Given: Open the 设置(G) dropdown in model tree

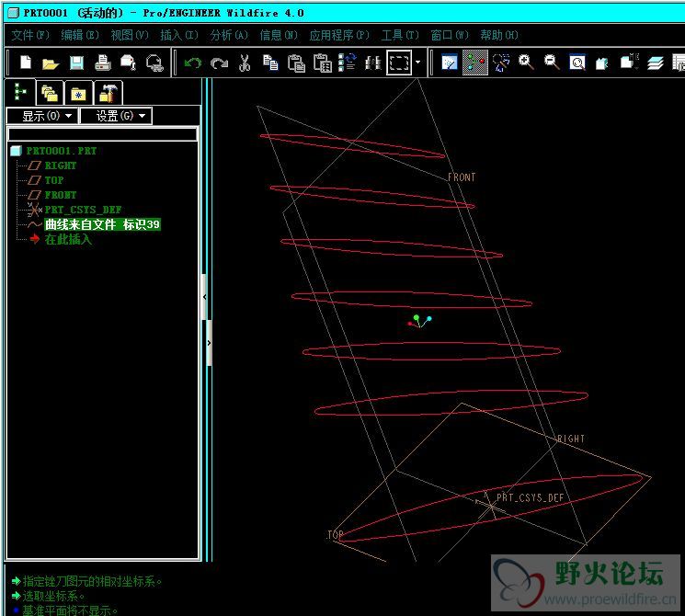Looking at the screenshot, I should click(x=116, y=116).
